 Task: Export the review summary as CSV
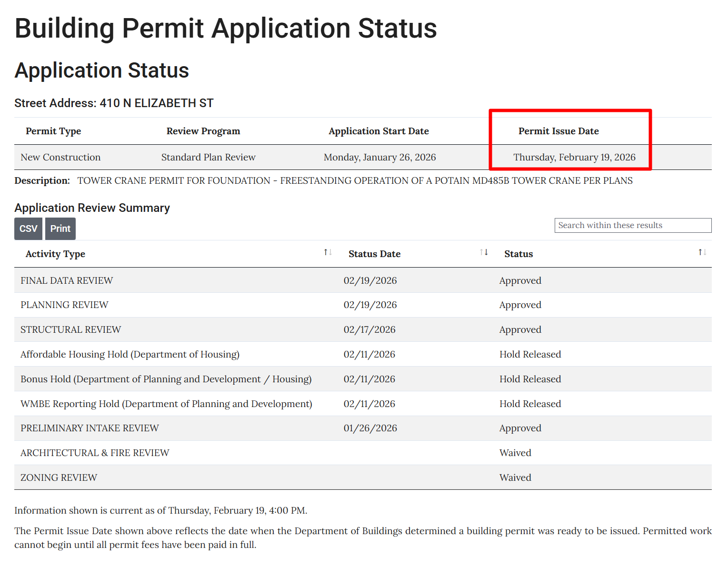pos(28,229)
